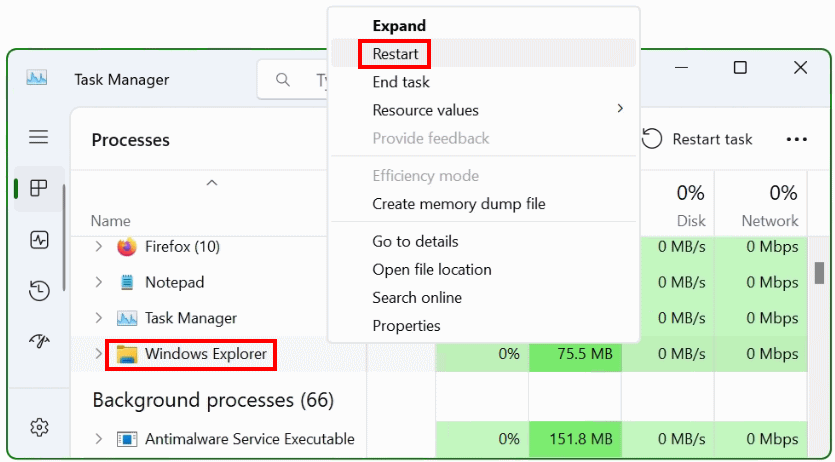This screenshot has width=835, height=462.
Task: Collapse the Name column sort arrow
Action: [212, 183]
